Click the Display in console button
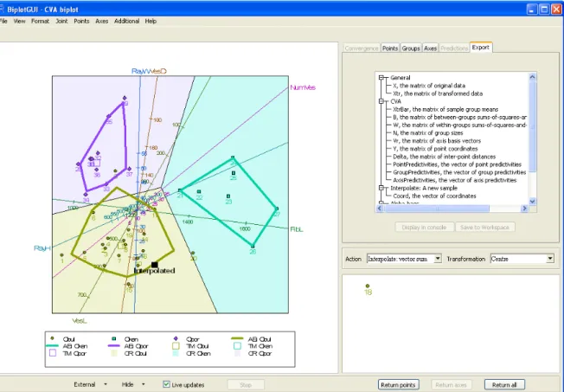This screenshot has height=392, width=564. (x=424, y=227)
